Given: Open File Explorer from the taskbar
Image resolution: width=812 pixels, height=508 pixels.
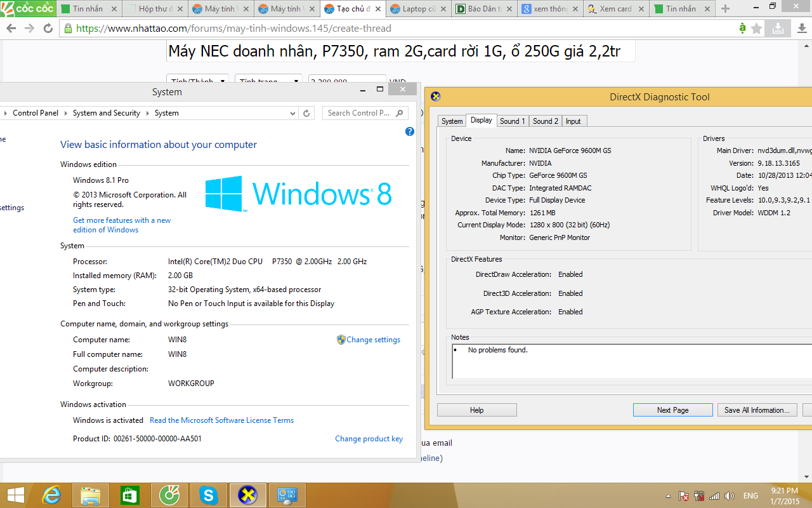Looking at the screenshot, I should (x=91, y=495).
